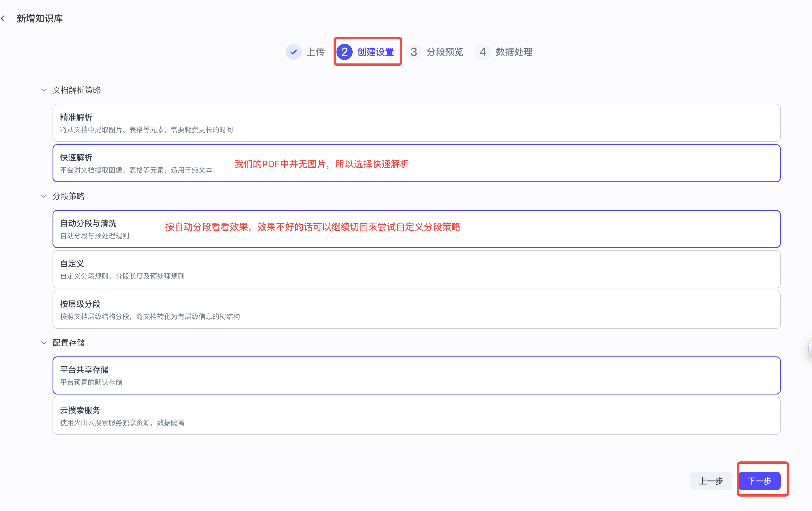The image size is (812, 511).
Task: Click the checkmark icon on the 上传 step
Action: click(x=294, y=52)
